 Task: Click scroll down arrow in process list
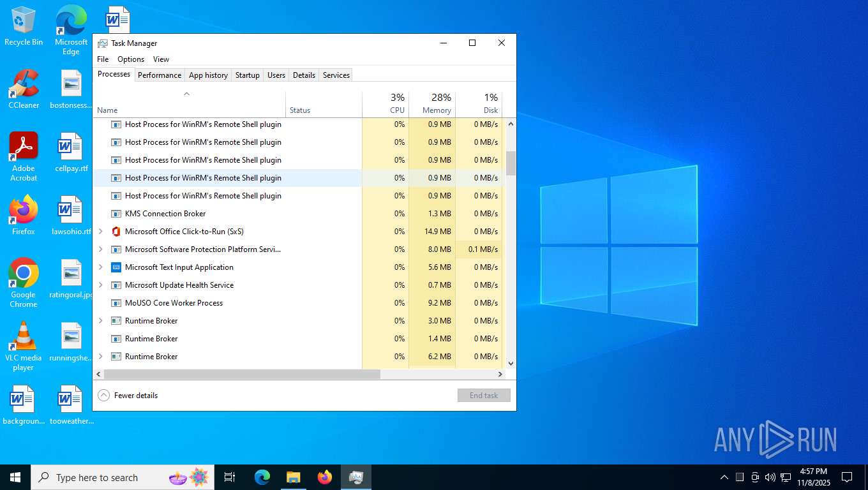511,363
